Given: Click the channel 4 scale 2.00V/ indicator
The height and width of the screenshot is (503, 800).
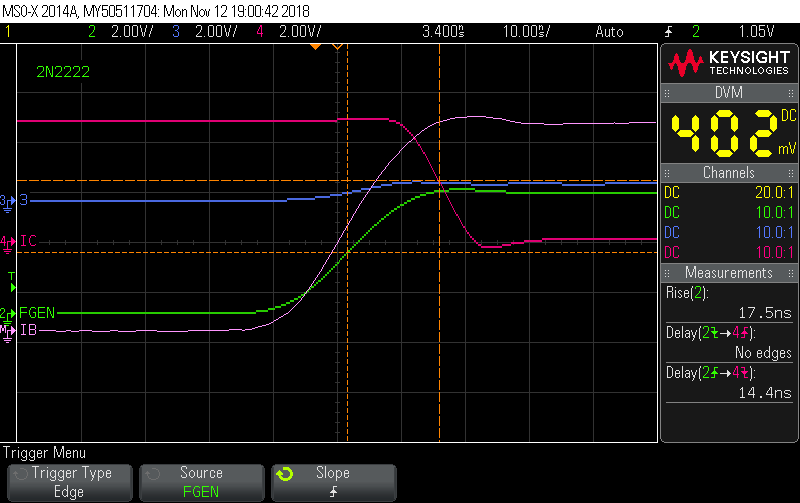Looking at the screenshot, I should [300, 32].
